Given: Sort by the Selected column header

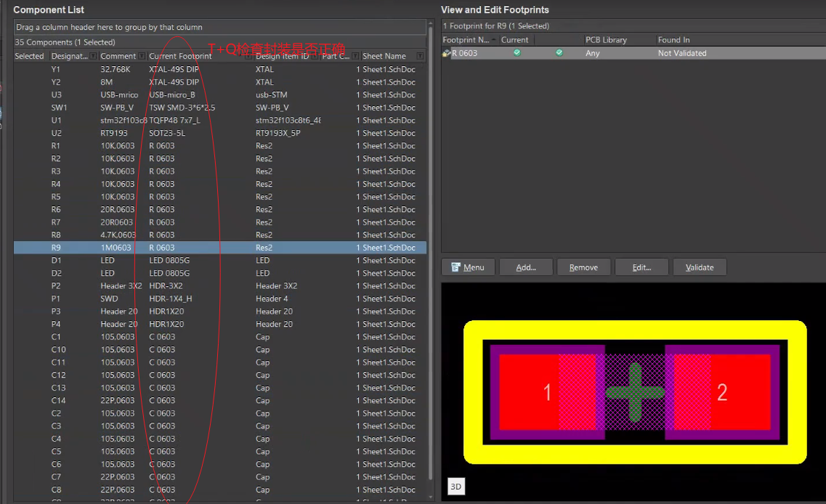Looking at the screenshot, I should tap(31, 56).
